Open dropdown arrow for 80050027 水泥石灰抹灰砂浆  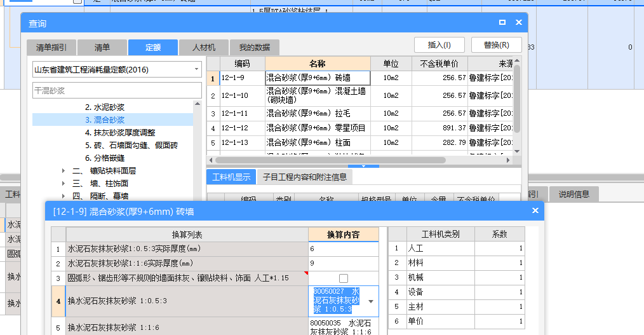point(371,301)
